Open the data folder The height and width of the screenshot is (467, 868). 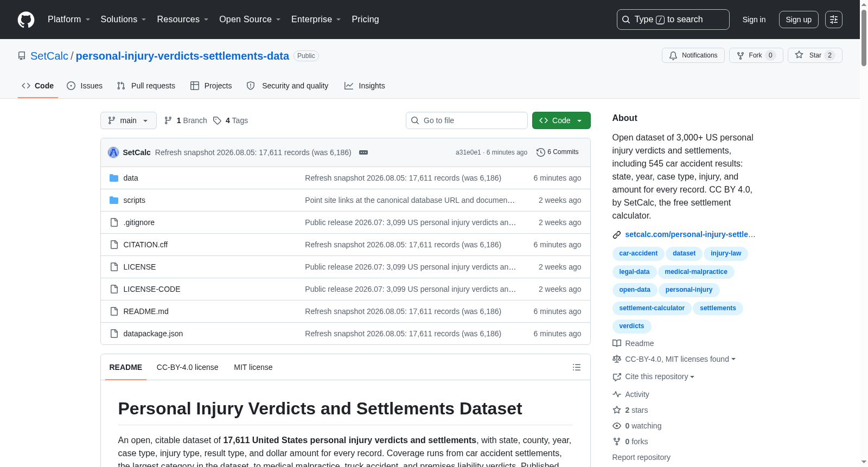pos(131,178)
